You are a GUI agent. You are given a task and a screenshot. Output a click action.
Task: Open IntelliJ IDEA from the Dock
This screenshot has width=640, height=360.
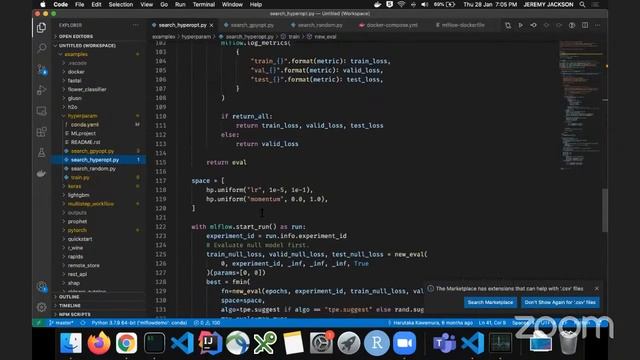(210, 342)
